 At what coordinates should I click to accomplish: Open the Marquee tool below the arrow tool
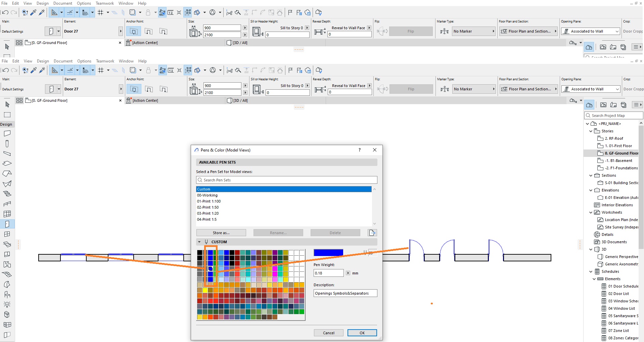(7, 114)
